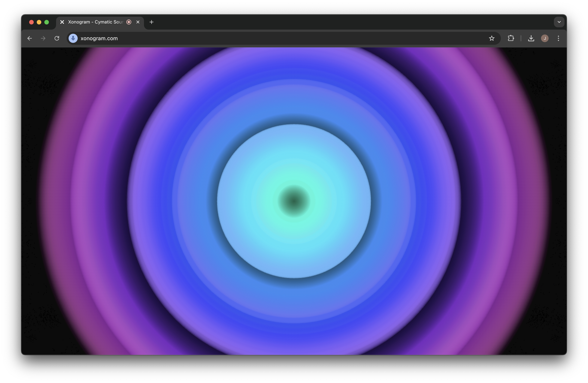588x383 pixels.
Task: Click the browser forward arrow
Action: [43, 38]
